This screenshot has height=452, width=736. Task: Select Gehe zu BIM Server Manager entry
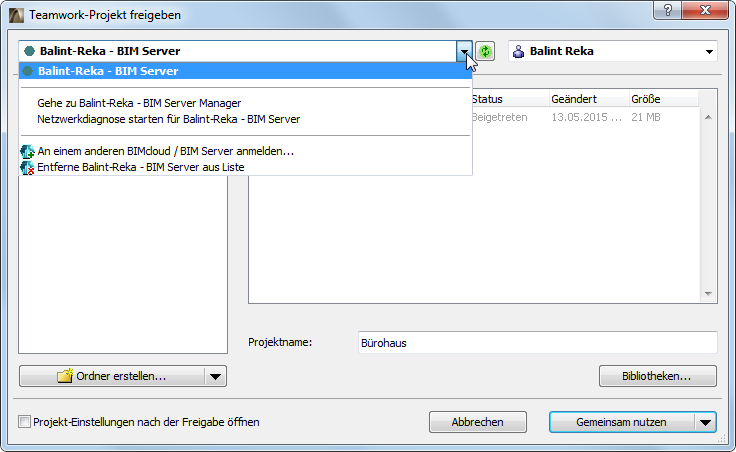139,102
